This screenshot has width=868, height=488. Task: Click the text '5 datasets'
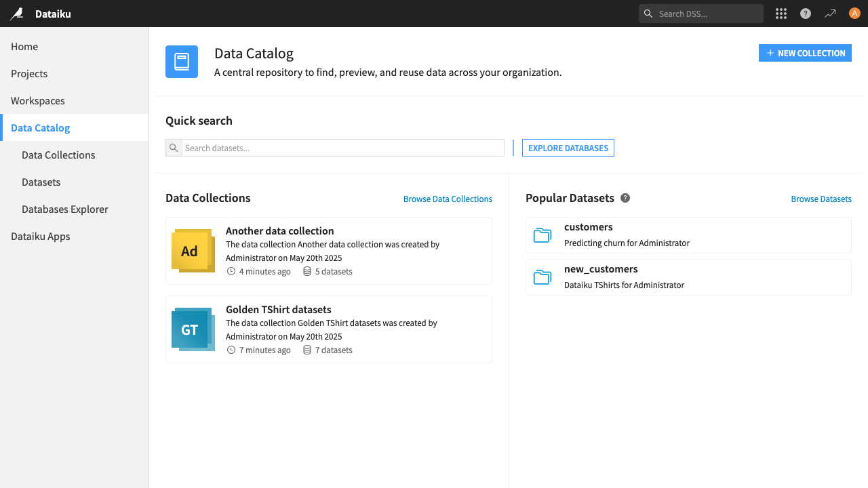334,271
